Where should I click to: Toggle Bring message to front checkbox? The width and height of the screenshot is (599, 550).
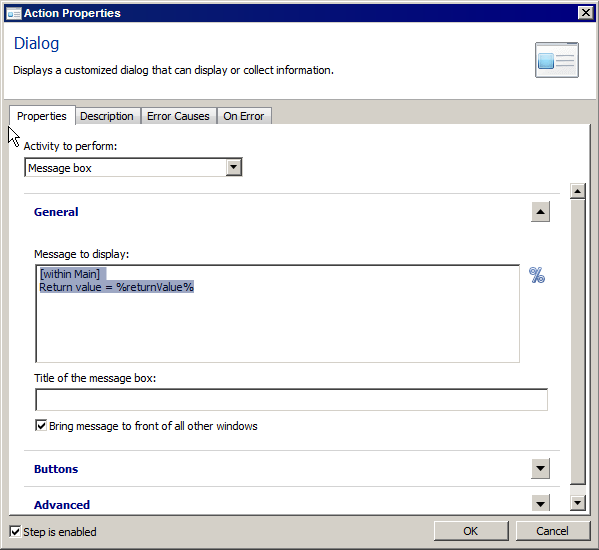pos(41,425)
